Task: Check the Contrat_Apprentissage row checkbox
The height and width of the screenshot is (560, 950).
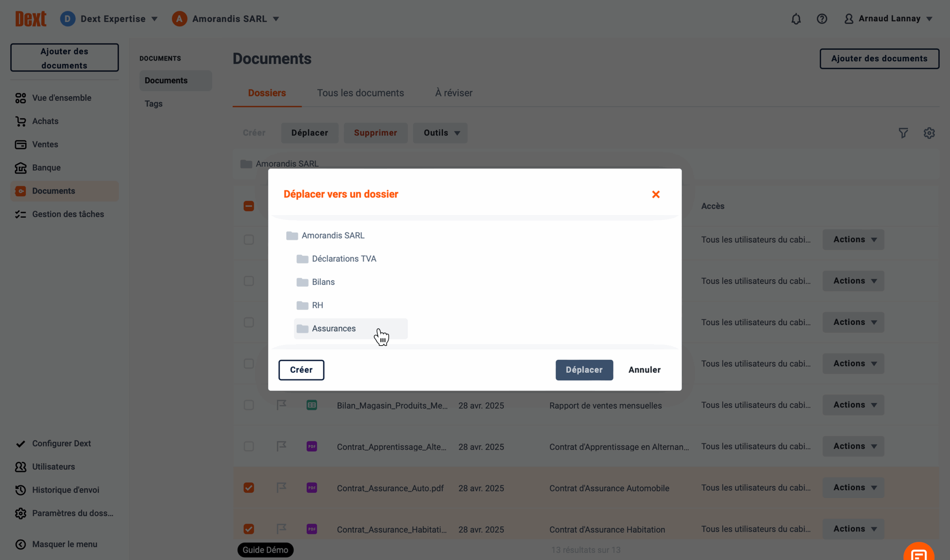Action: [249, 447]
